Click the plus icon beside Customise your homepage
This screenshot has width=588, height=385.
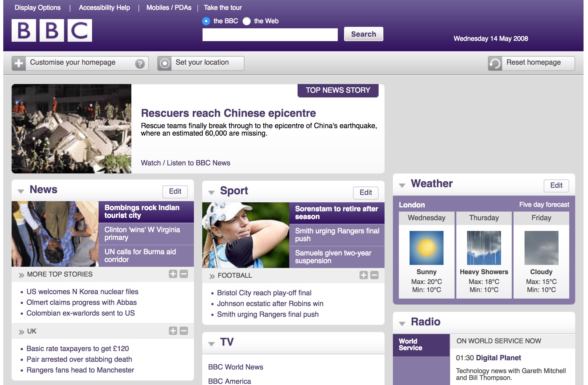click(x=19, y=63)
